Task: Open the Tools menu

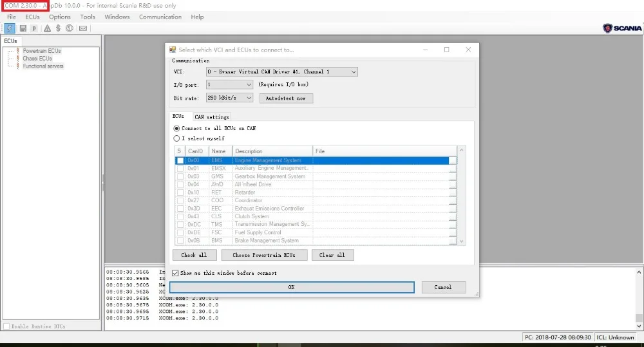Action: point(88,17)
